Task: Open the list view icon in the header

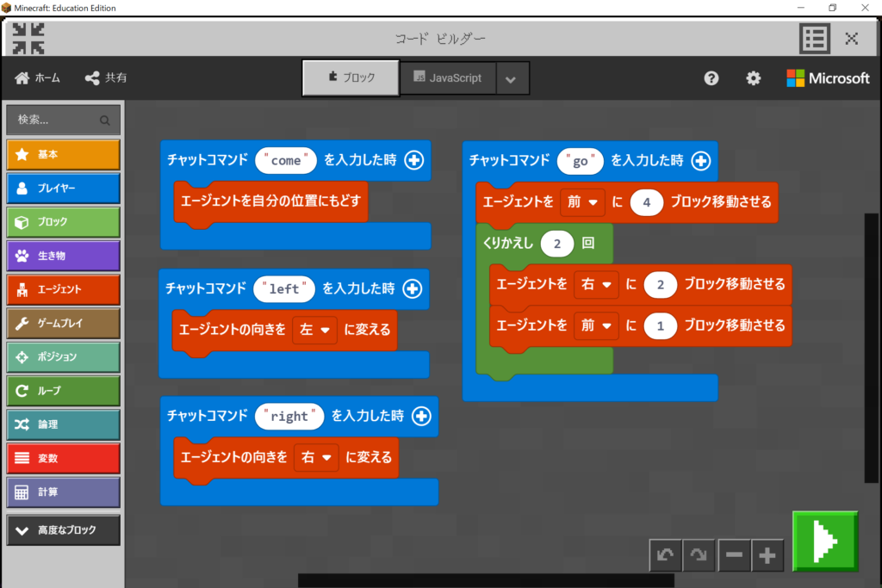Action: pyautogui.click(x=814, y=39)
